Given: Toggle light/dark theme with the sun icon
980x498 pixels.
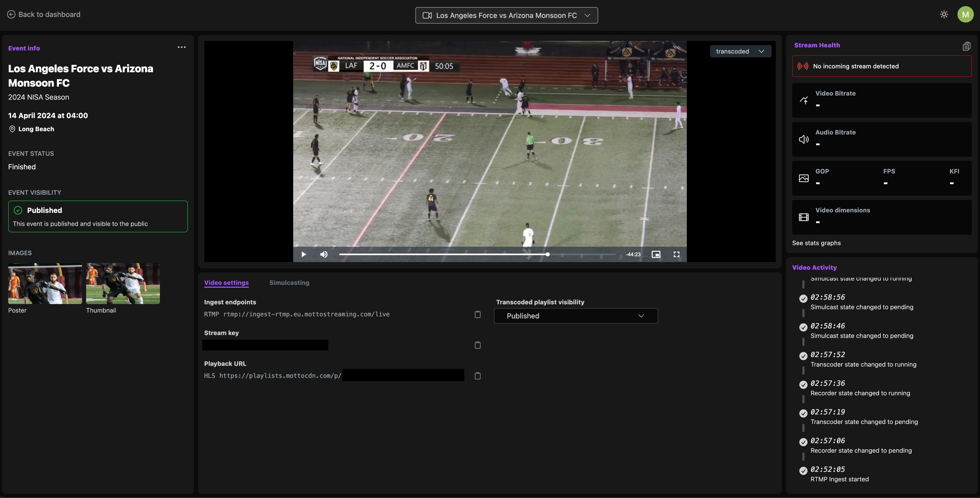Looking at the screenshot, I should [x=944, y=14].
